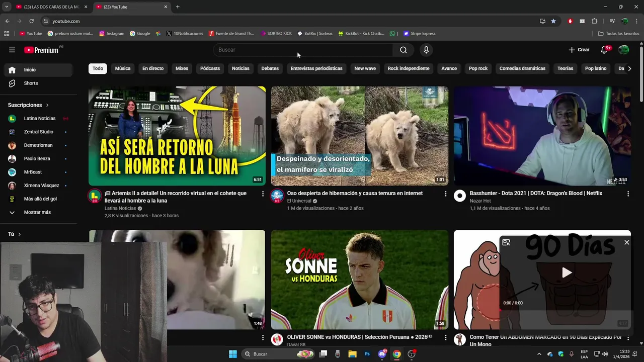The height and width of the screenshot is (362, 644).
Task: Click the Nazar Hot channel avatar
Action: 460,196
